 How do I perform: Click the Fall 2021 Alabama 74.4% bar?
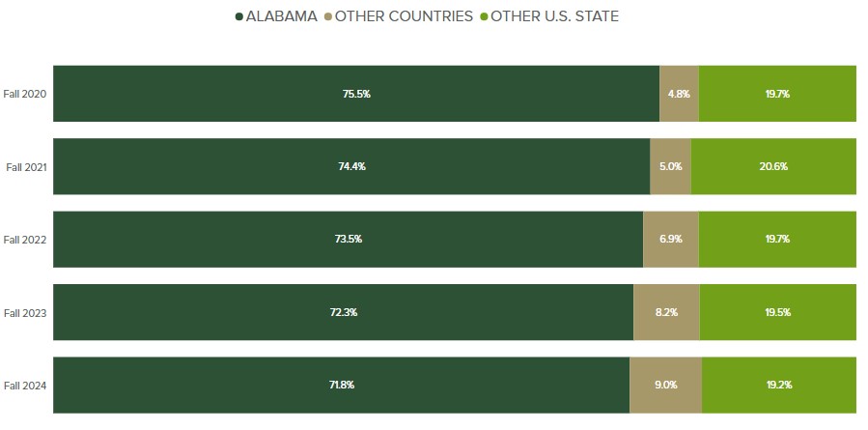click(x=351, y=166)
